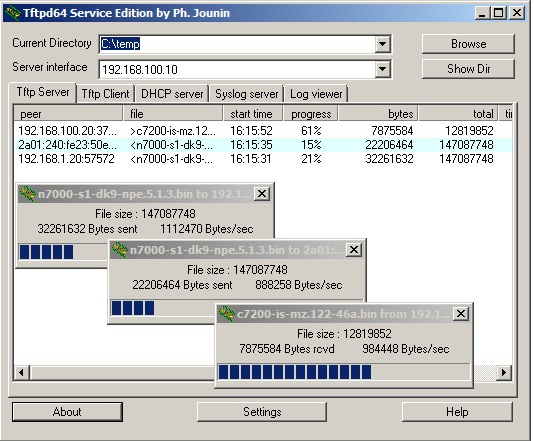Click the right arrow of horizontal scrollbar

(x=504, y=372)
